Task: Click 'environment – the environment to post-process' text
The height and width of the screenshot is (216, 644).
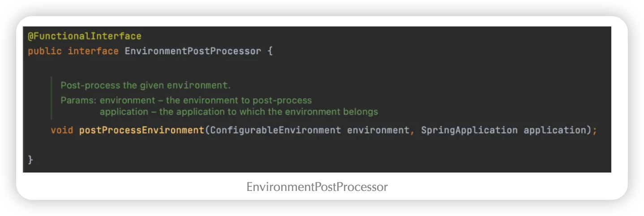Action: 206,100
